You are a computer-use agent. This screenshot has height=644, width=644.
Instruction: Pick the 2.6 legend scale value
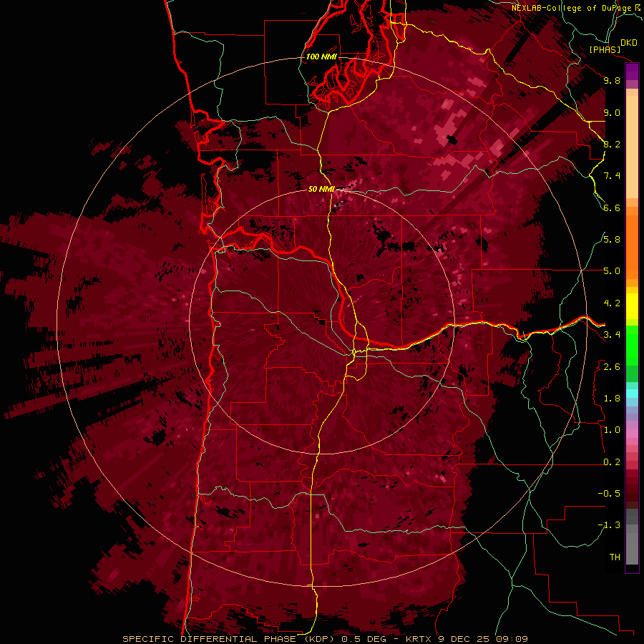pos(612,367)
